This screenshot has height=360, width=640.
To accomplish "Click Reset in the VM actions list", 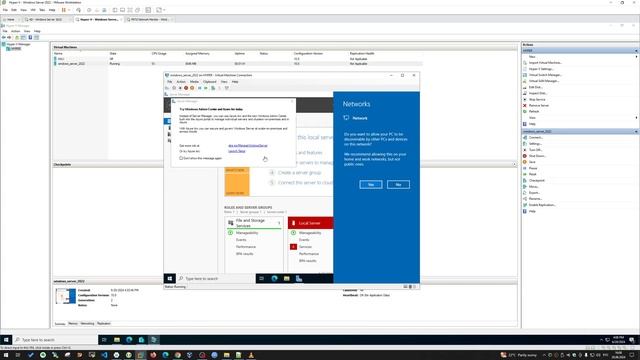I will [x=532, y=174].
